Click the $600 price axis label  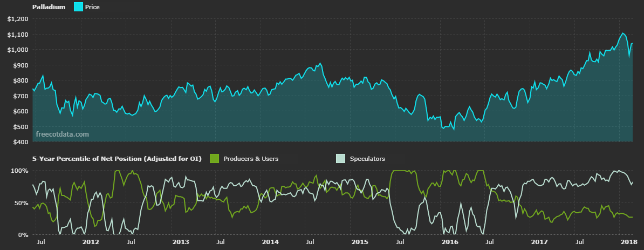click(x=20, y=111)
